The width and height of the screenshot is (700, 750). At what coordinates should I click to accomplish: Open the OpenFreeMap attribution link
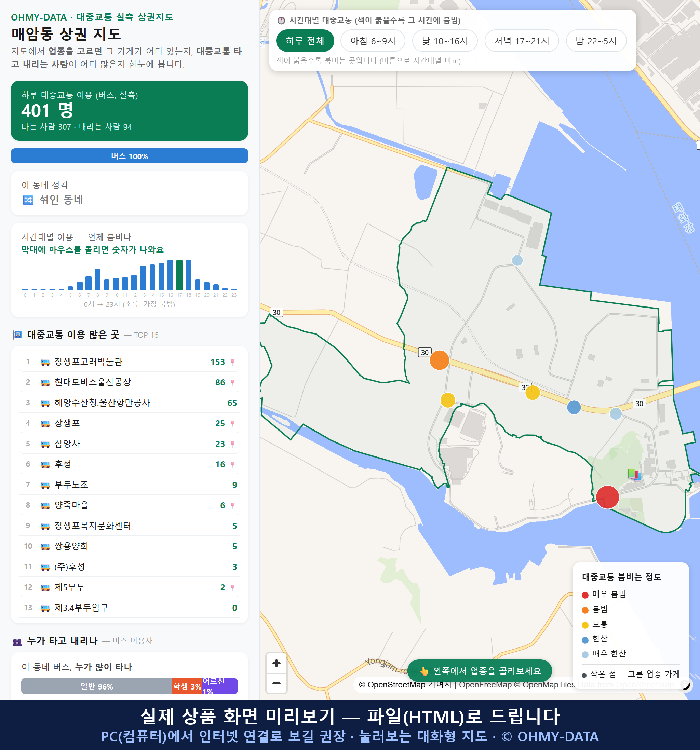[x=485, y=685]
